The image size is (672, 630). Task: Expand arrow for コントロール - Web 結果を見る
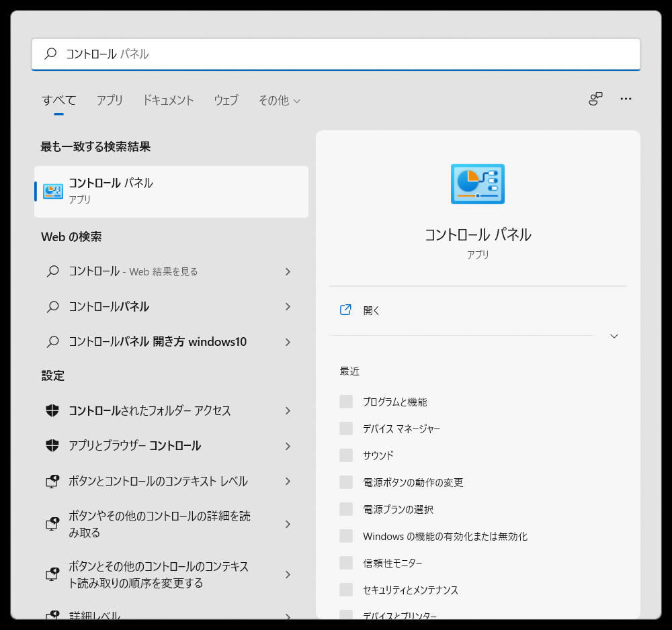[x=288, y=271]
